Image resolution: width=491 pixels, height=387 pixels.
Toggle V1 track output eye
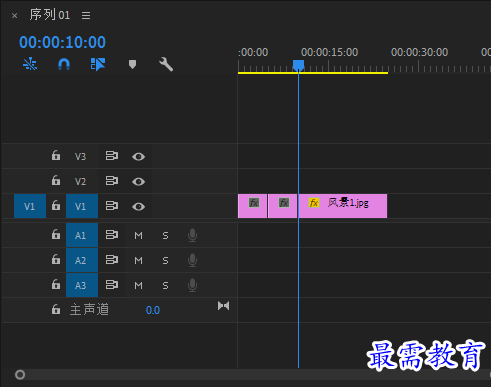[x=138, y=207]
